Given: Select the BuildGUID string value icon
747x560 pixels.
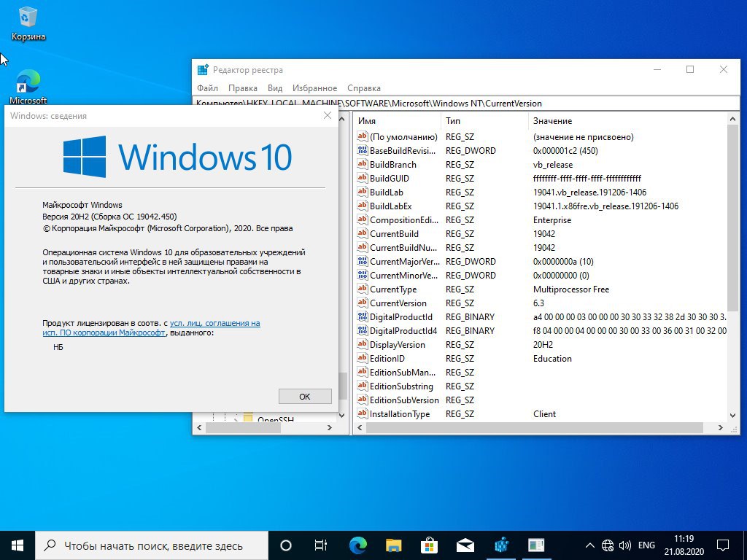Looking at the screenshot, I should tap(362, 178).
